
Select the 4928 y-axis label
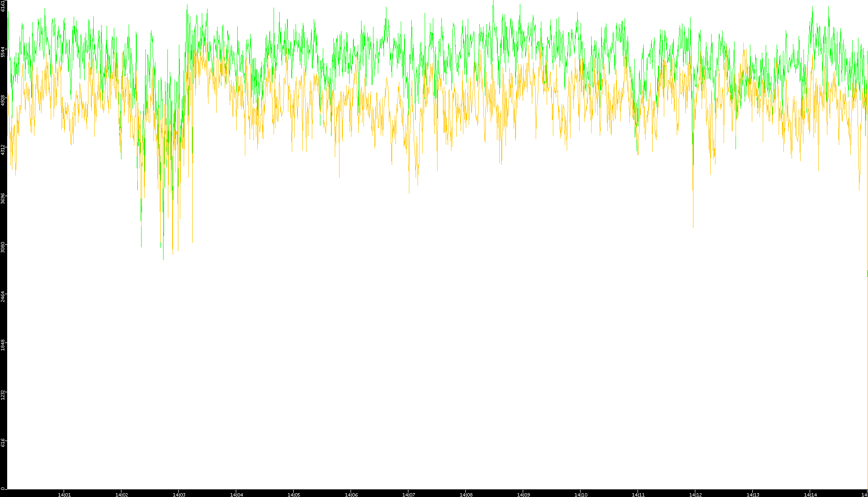coord(3,100)
